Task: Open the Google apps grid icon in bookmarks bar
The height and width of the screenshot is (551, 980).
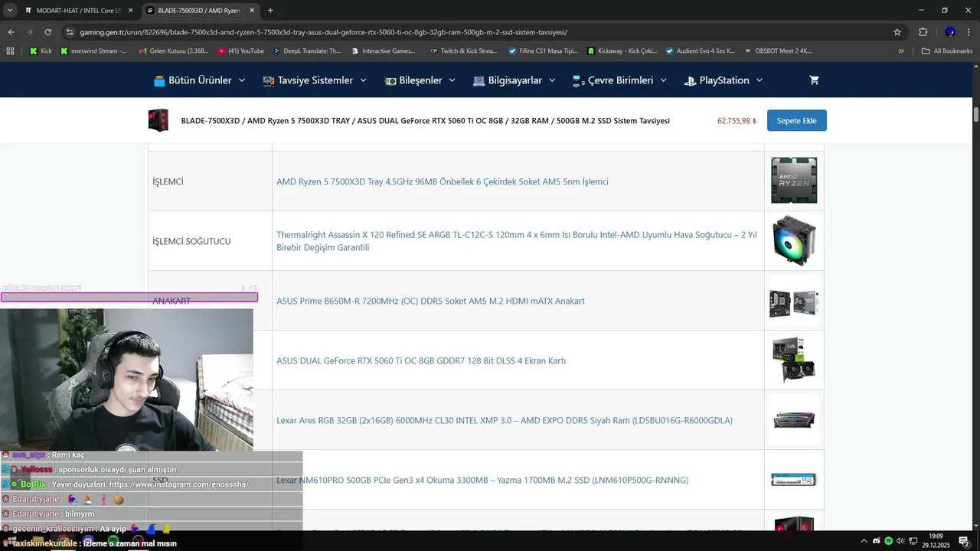Action: point(10,51)
